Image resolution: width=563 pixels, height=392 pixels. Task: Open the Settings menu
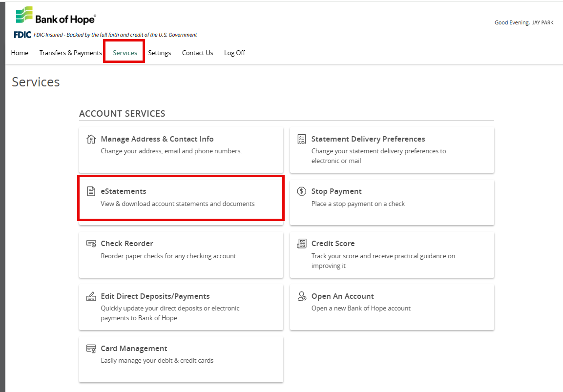[159, 53]
